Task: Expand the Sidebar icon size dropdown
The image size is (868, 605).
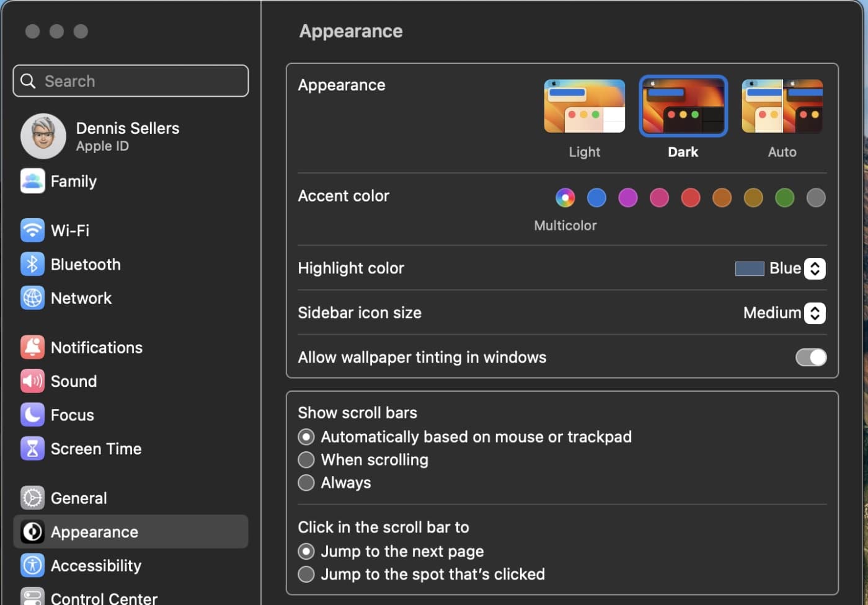Action: coord(814,313)
